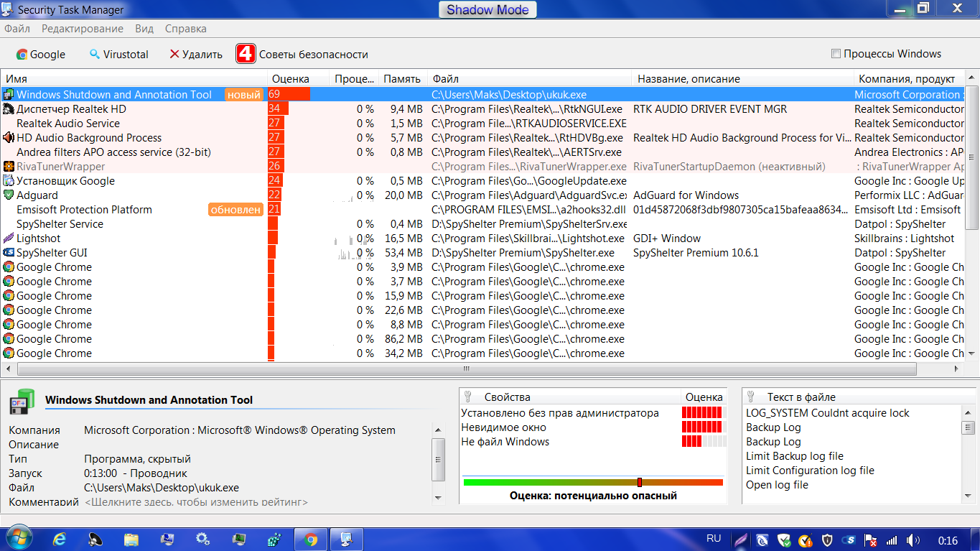Click the vertical scrollbar of the process list
Image resolution: width=980 pixels, height=551 pixels.
(x=971, y=157)
